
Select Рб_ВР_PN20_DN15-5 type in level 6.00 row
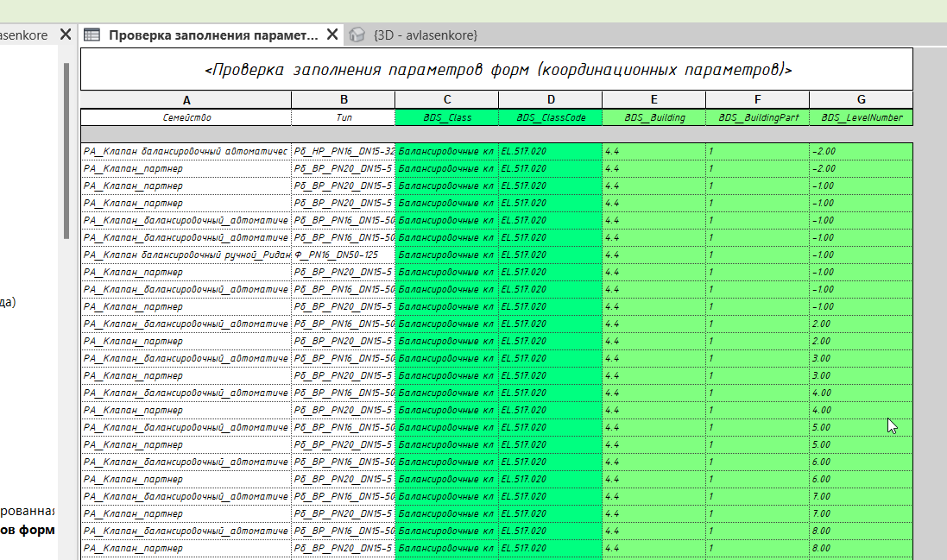click(x=343, y=479)
